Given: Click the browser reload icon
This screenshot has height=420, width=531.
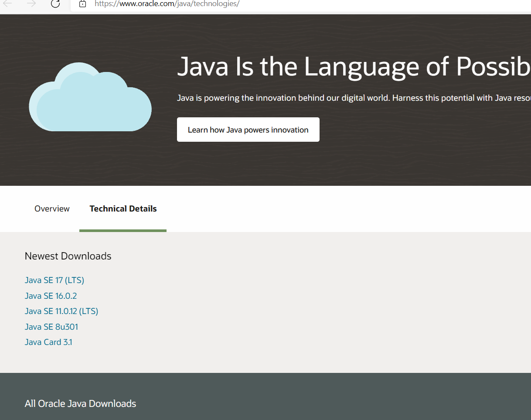Looking at the screenshot, I should [x=55, y=4].
